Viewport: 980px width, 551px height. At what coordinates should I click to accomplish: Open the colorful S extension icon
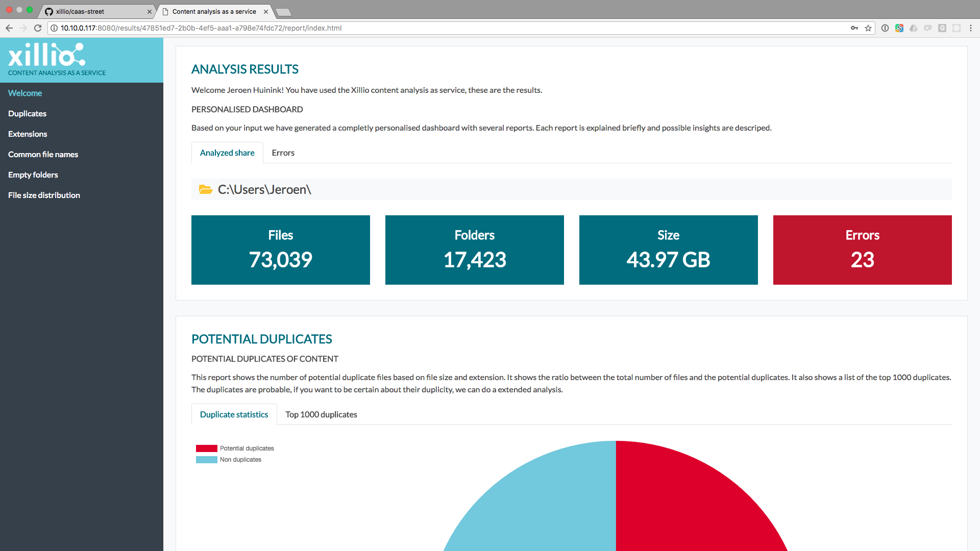[899, 28]
